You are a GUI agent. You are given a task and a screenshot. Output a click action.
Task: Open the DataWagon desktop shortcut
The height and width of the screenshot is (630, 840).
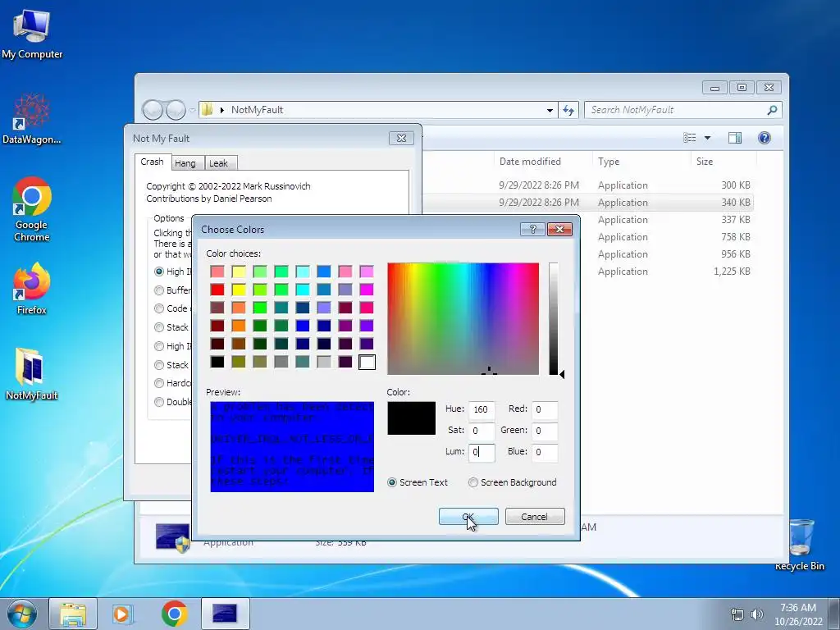(31, 119)
